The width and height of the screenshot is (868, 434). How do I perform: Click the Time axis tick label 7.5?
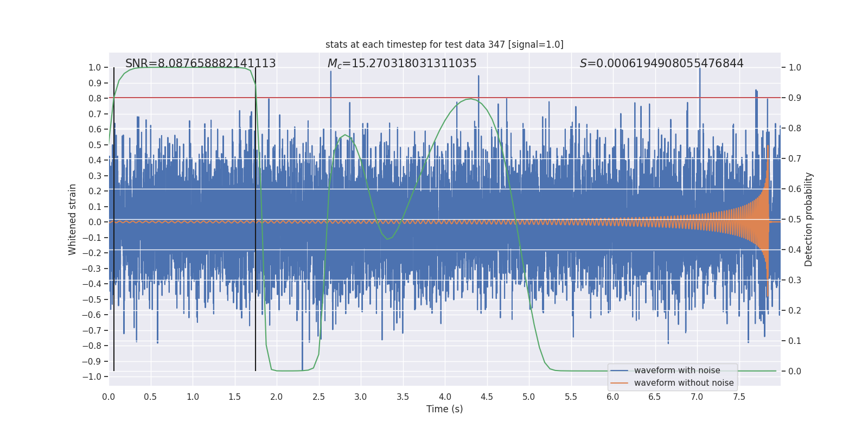coord(739,397)
